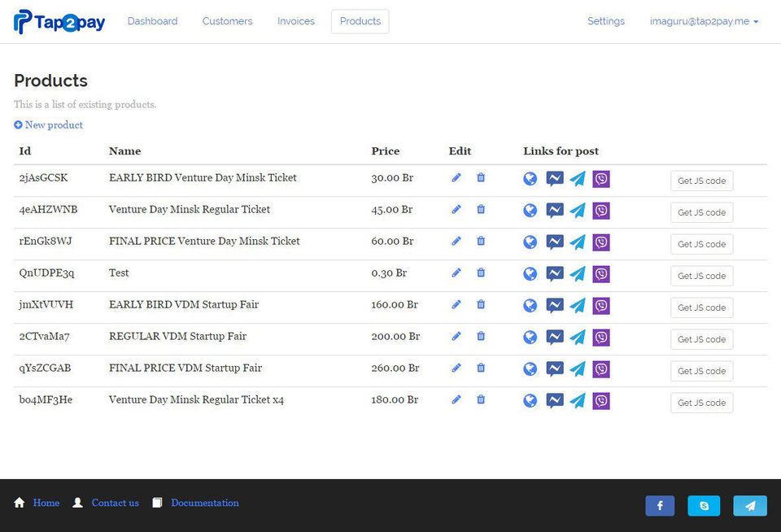Click the New product link
The height and width of the screenshot is (532, 781).
click(49, 124)
